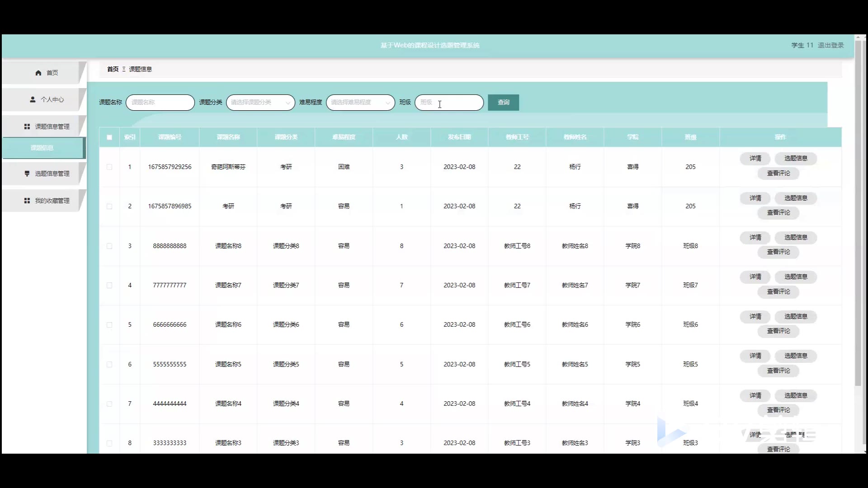Screen dimensions: 868x488
Task: Click 退出登录 link at top right
Action: click(x=830, y=45)
